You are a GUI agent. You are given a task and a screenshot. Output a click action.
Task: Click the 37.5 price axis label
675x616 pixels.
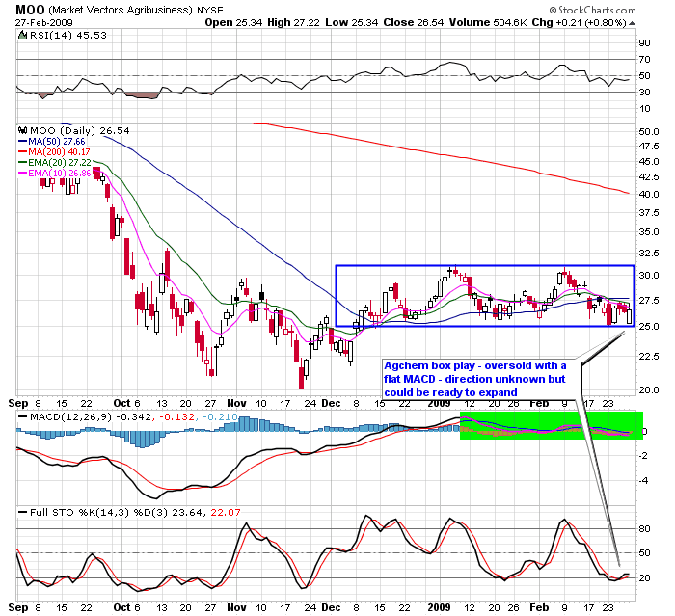click(x=649, y=213)
